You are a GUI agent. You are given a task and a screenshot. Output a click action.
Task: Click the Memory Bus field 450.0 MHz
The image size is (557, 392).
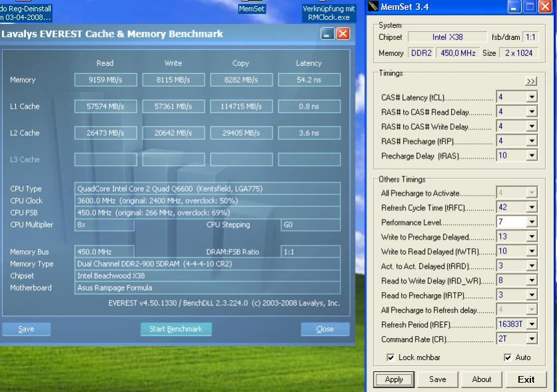click(104, 252)
